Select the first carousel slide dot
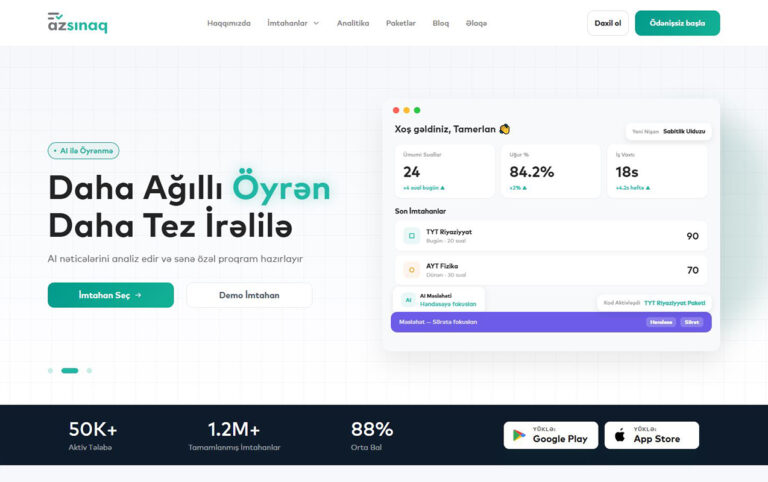The width and height of the screenshot is (768, 482). 50,370
